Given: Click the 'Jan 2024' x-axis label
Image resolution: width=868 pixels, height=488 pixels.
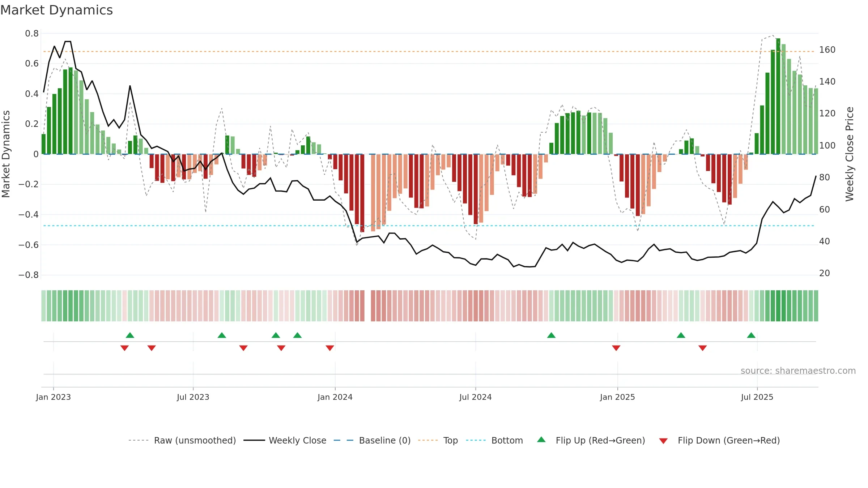Looking at the screenshot, I should point(335,397).
